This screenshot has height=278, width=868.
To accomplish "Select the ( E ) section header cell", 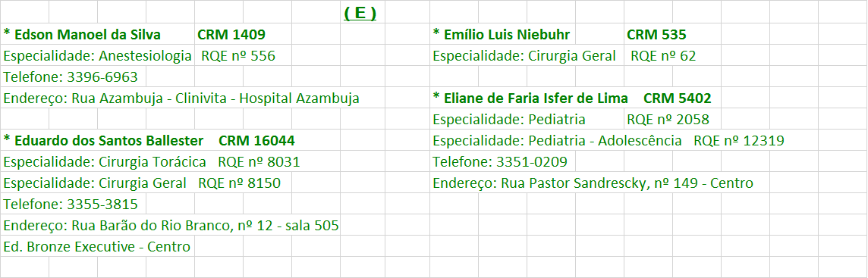I will 360,14.
